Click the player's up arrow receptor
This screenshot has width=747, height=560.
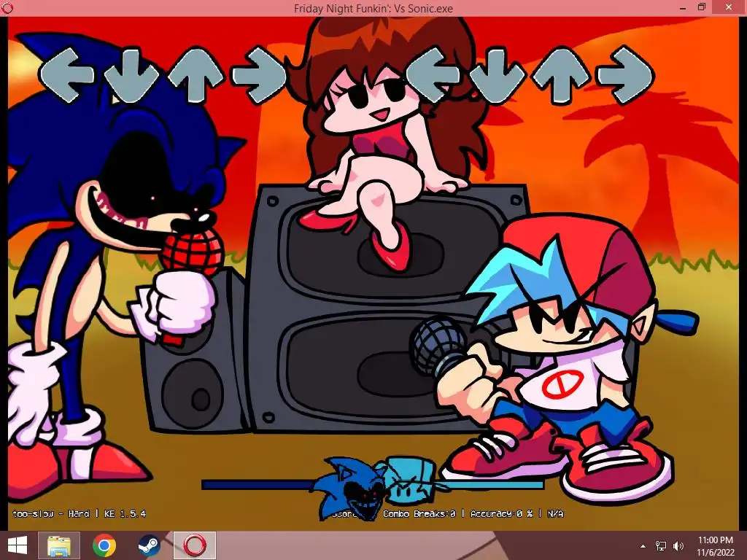point(561,74)
